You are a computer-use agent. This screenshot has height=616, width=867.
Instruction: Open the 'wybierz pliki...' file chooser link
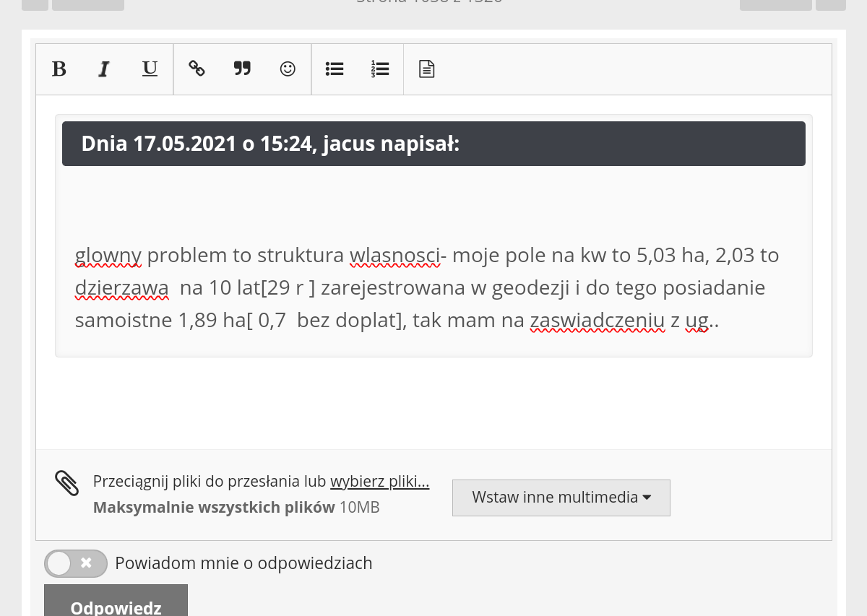(379, 482)
